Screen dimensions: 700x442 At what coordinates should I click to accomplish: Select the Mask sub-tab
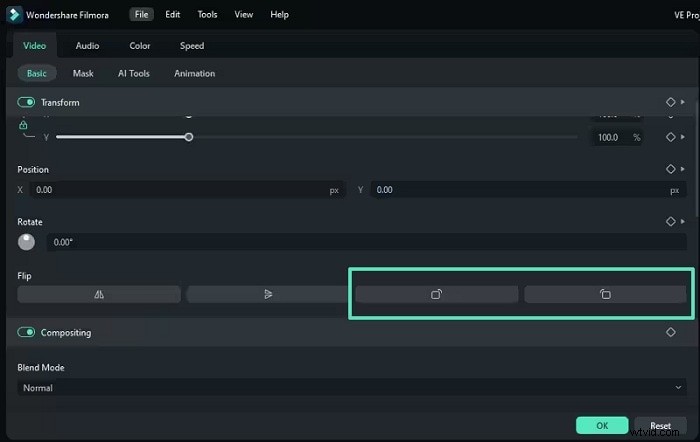83,73
